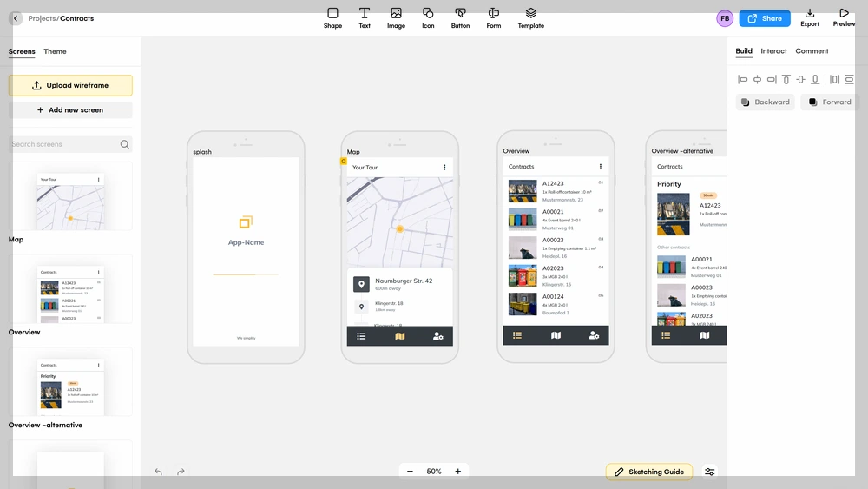The image size is (868, 489).
Task: Send selection Backward
Action: point(766,102)
